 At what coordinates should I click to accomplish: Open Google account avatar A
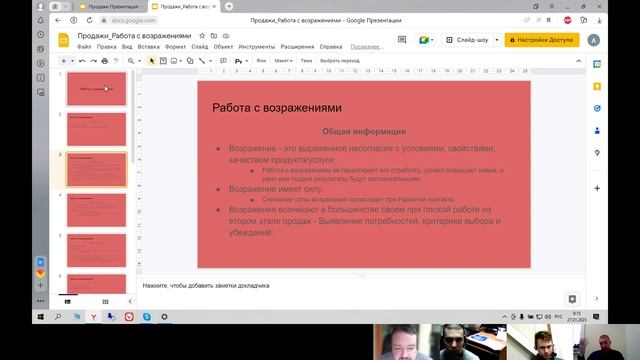[x=593, y=40]
